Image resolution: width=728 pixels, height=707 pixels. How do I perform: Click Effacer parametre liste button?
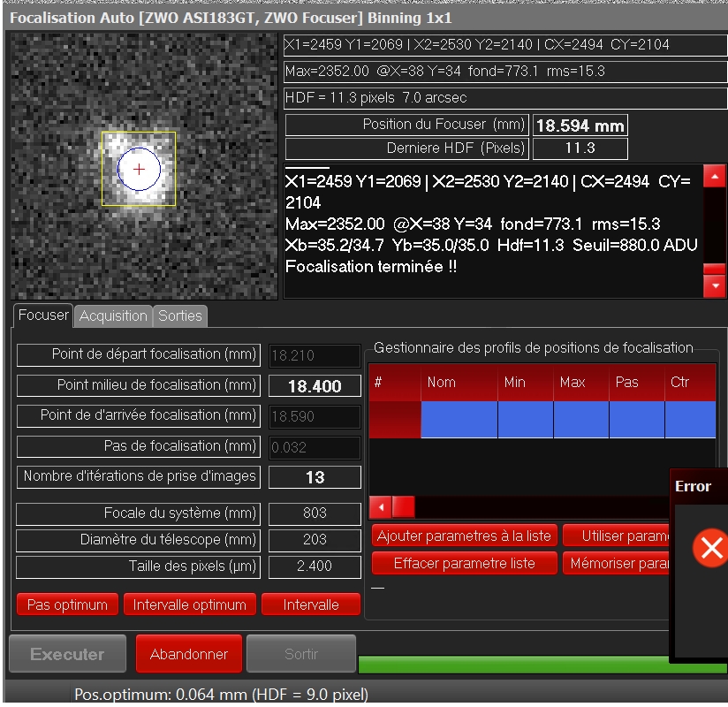point(464,563)
